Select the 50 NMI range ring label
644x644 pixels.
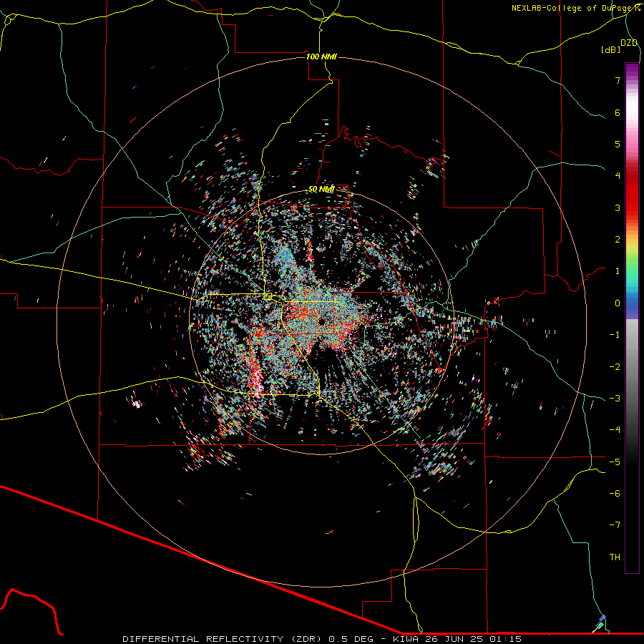pyautogui.click(x=321, y=189)
